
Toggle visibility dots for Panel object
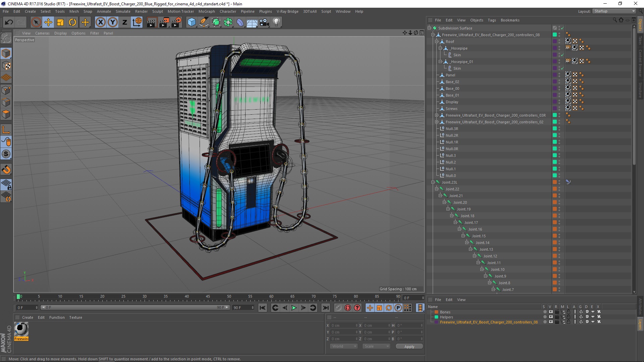(559, 75)
